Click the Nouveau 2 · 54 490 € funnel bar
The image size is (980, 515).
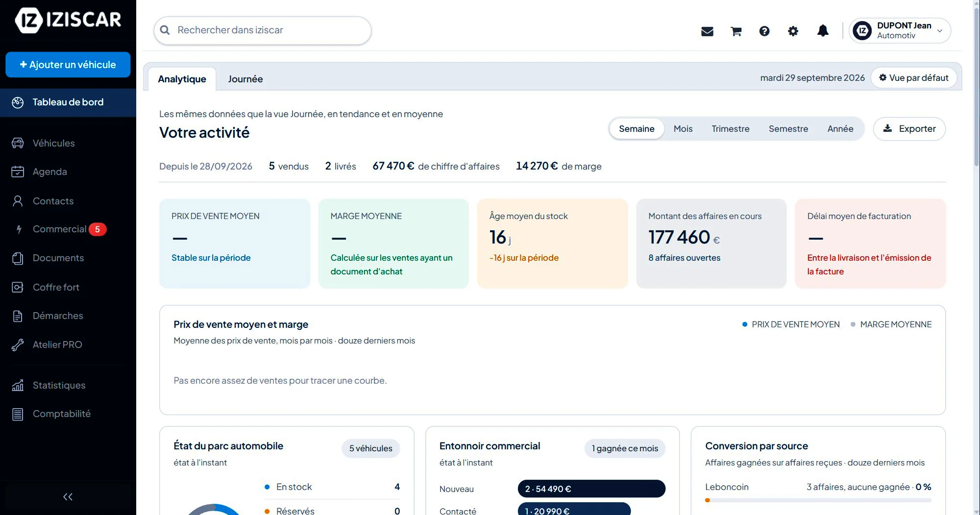(x=591, y=489)
